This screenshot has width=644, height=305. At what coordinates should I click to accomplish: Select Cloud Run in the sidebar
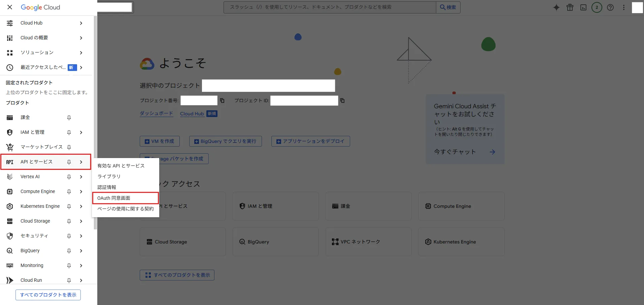click(31, 280)
